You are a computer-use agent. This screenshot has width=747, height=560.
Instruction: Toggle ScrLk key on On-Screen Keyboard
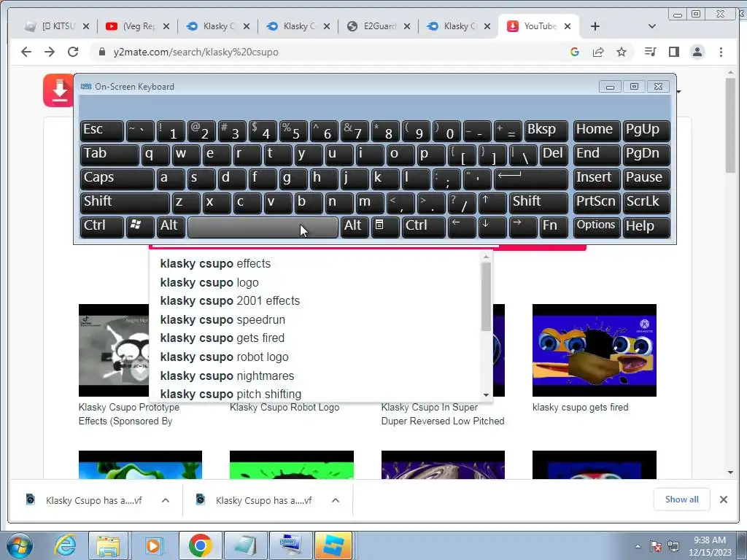coord(646,203)
